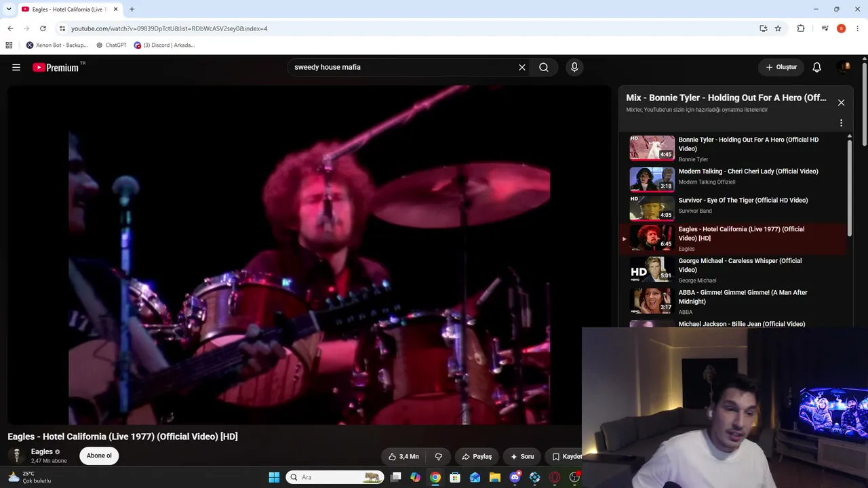Image resolution: width=868 pixels, height=488 pixels.
Task: Open the Eagles channel avatar
Action: (x=16, y=455)
